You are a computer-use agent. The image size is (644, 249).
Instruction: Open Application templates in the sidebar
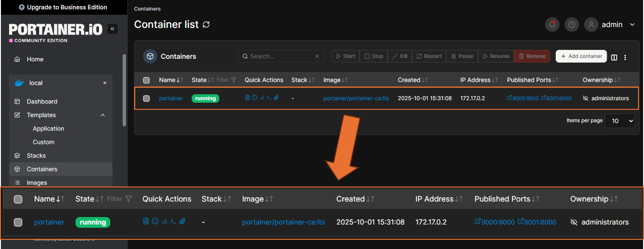click(x=48, y=129)
